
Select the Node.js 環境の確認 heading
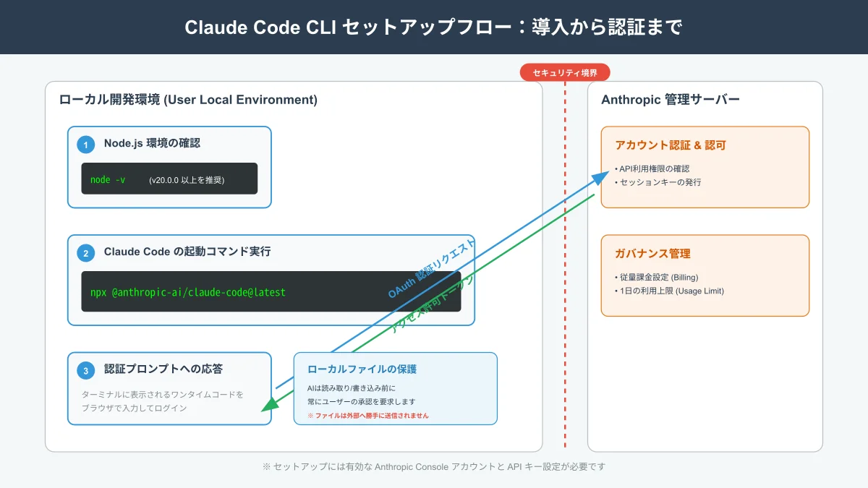(x=152, y=143)
